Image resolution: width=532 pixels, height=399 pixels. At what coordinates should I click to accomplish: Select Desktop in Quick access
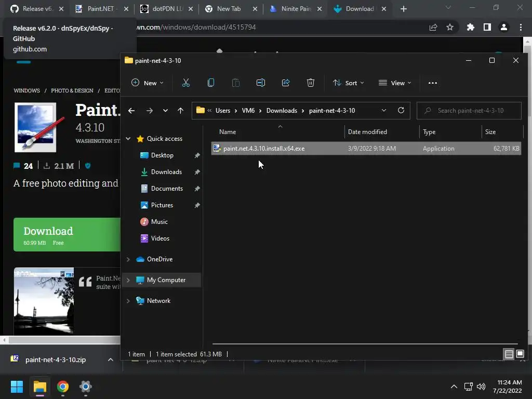click(x=162, y=155)
